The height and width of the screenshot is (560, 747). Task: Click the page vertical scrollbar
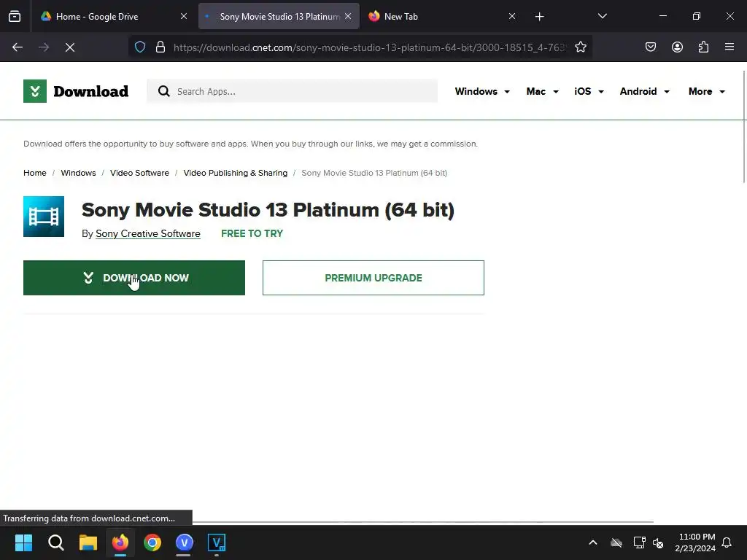click(x=744, y=126)
